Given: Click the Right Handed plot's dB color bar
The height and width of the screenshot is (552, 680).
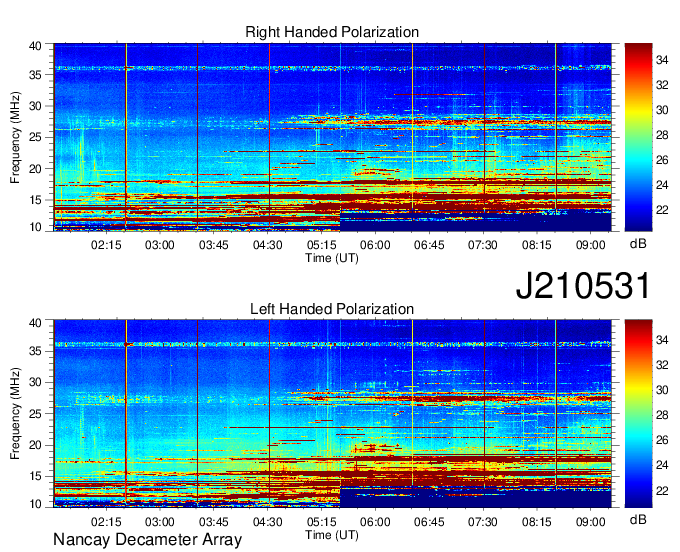Looking at the screenshot, I should click(638, 137).
